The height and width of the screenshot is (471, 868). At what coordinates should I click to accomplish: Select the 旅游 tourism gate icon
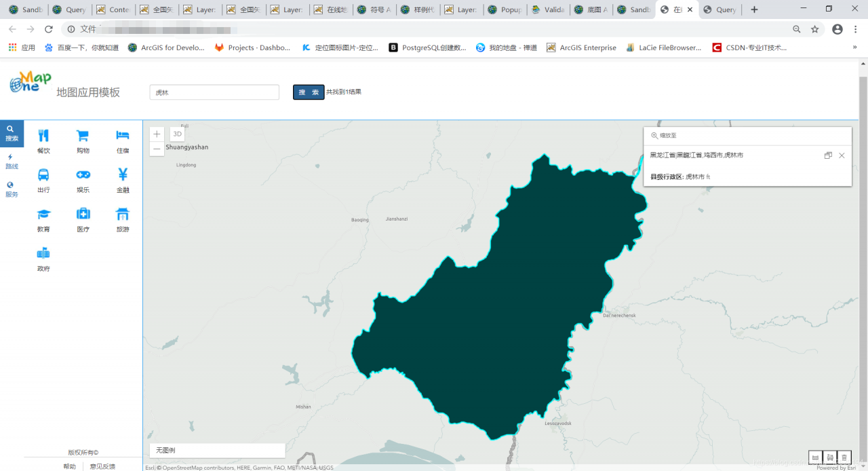pos(122,214)
